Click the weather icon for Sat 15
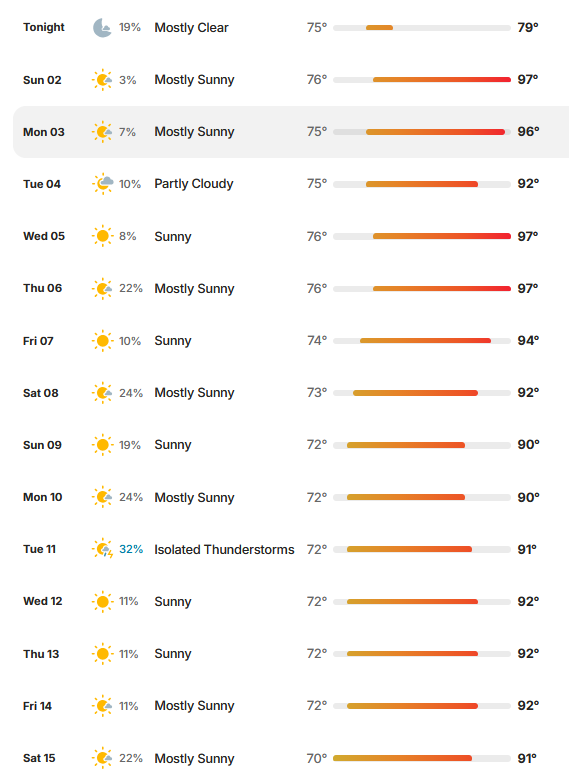569x776 pixels. pyautogui.click(x=102, y=758)
